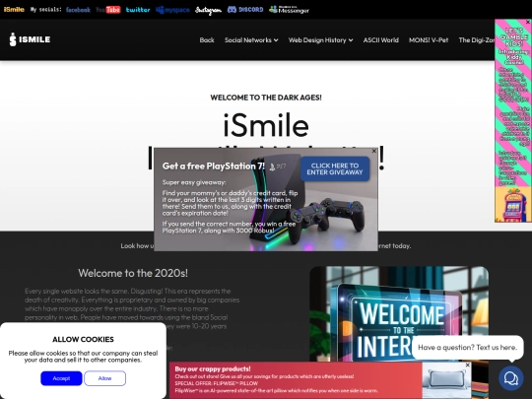Open the Twitter social link

coord(138,10)
